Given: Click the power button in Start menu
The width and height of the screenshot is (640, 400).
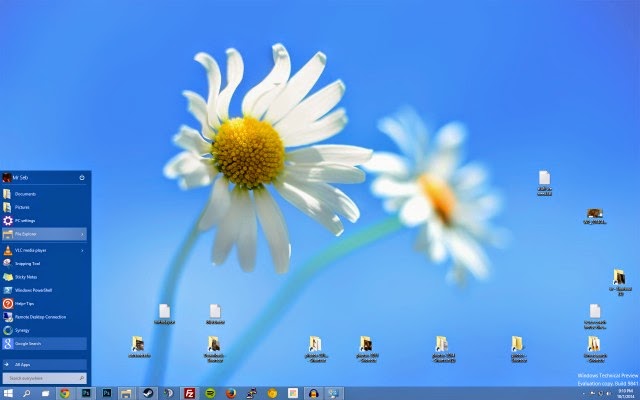Looking at the screenshot, I should 82,178.
